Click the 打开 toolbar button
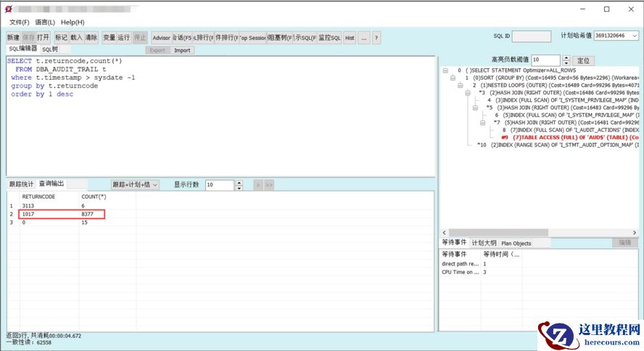This screenshot has width=644, height=351. [43, 38]
